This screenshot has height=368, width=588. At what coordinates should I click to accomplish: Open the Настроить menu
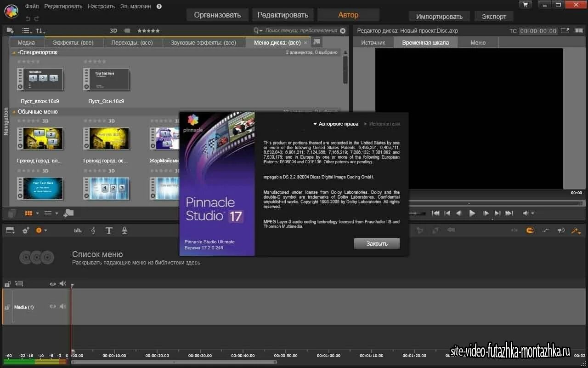(101, 6)
